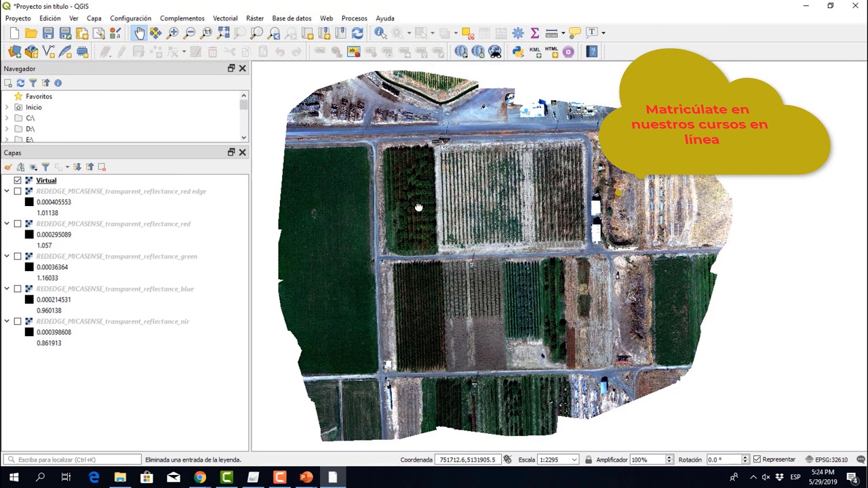Open the Python console icon
This screenshot has height=488, width=868.
pyautogui.click(x=518, y=52)
